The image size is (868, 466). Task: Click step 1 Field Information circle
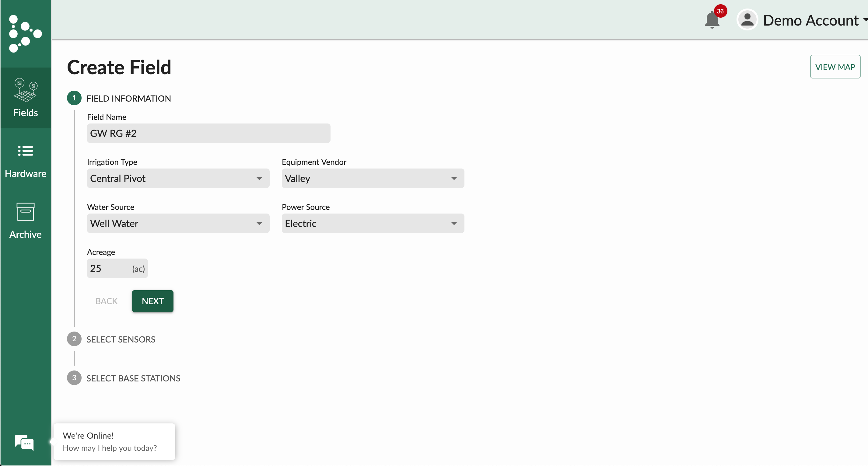(x=74, y=98)
